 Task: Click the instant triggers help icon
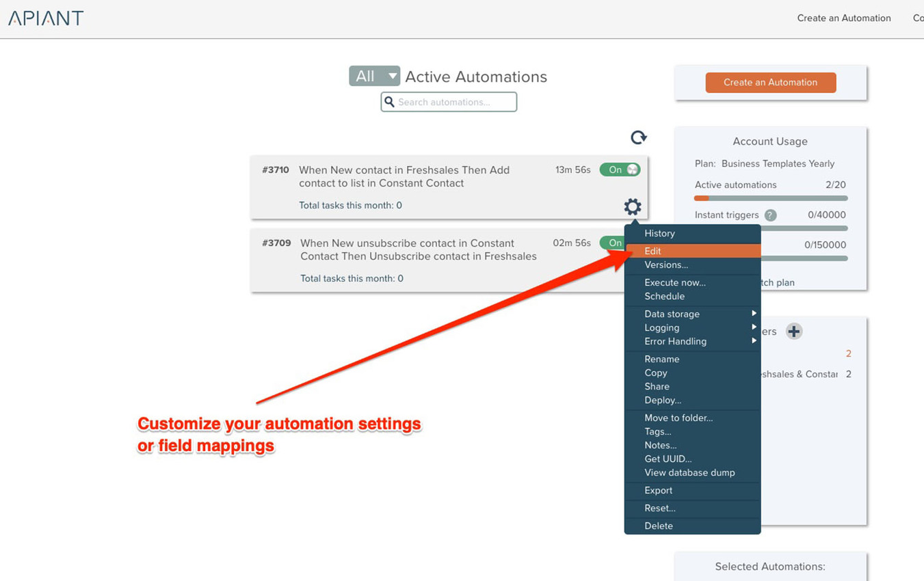[x=771, y=215]
